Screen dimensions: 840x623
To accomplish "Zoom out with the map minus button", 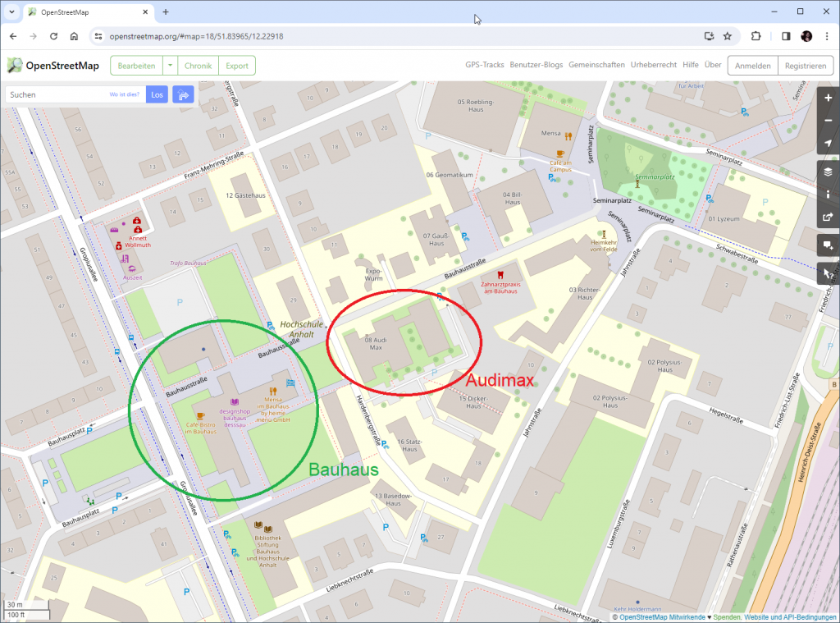I will click(x=828, y=121).
